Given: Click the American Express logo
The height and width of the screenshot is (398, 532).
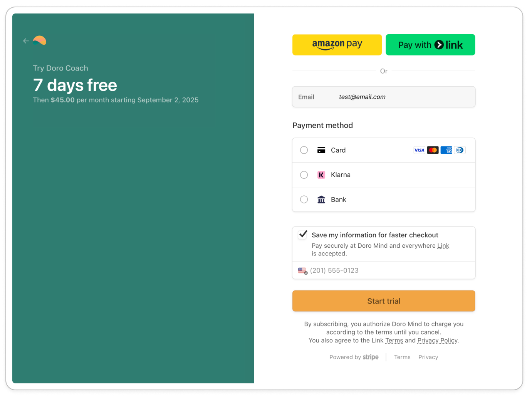Looking at the screenshot, I should pos(446,150).
